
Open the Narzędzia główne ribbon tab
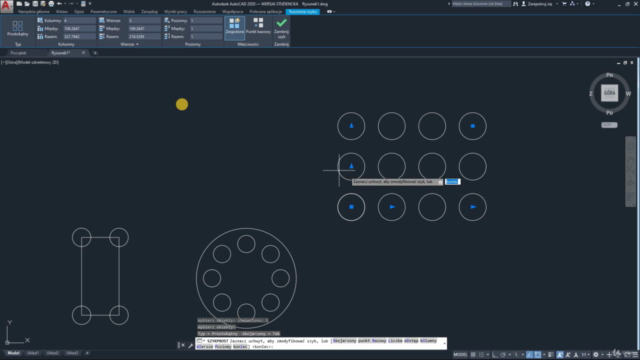point(33,11)
